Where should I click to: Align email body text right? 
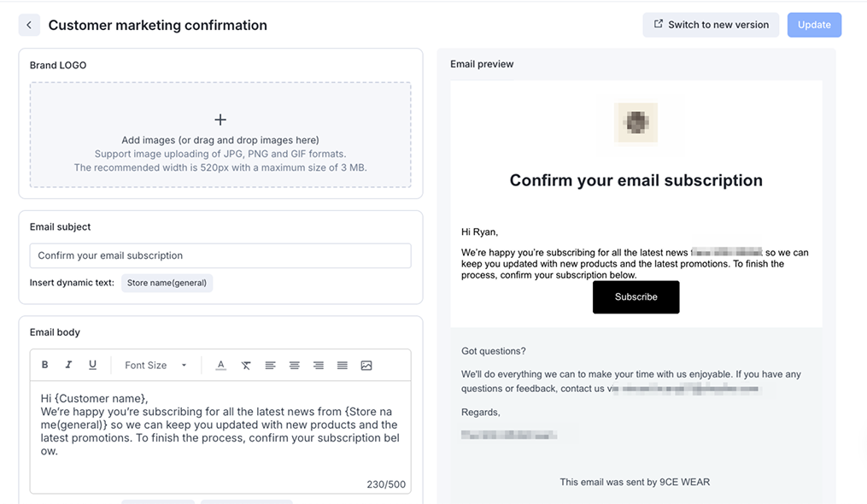click(x=318, y=366)
